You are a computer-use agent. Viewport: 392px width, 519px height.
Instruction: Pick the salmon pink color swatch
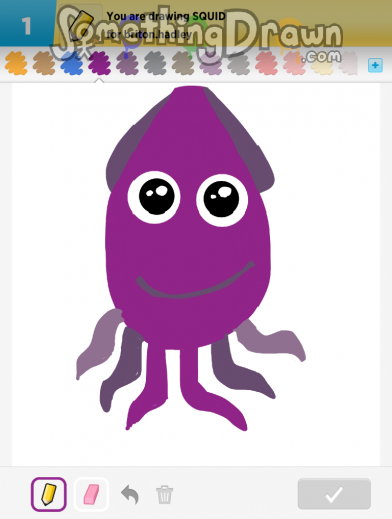pos(266,63)
